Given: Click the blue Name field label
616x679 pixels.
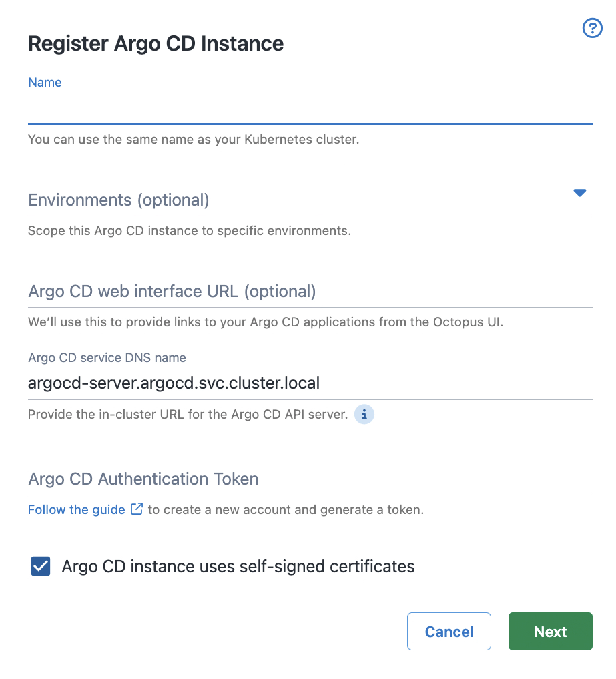Looking at the screenshot, I should tap(45, 82).
